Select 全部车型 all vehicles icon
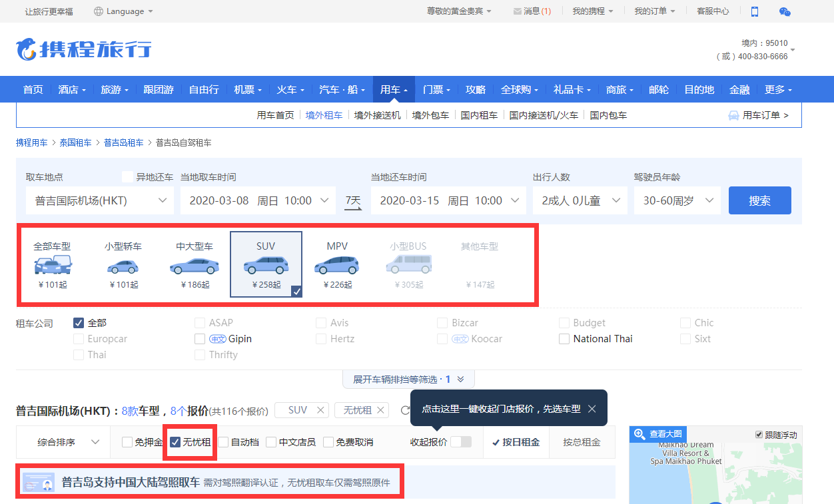834x504 pixels. 52,266
